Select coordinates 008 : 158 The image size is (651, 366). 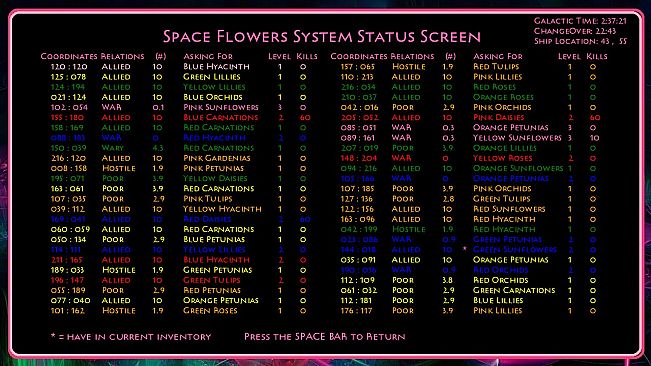coord(69,168)
